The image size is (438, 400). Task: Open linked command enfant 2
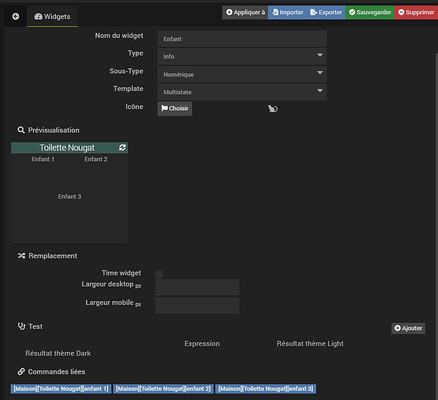coord(163,389)
